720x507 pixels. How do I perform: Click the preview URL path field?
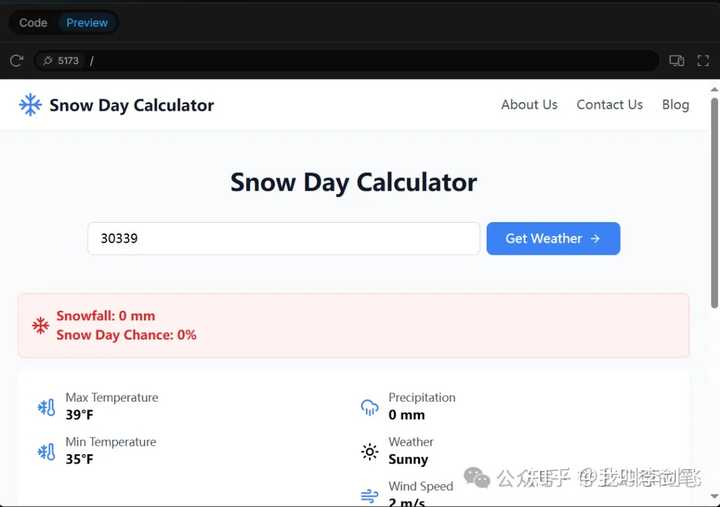click(370, 61)
